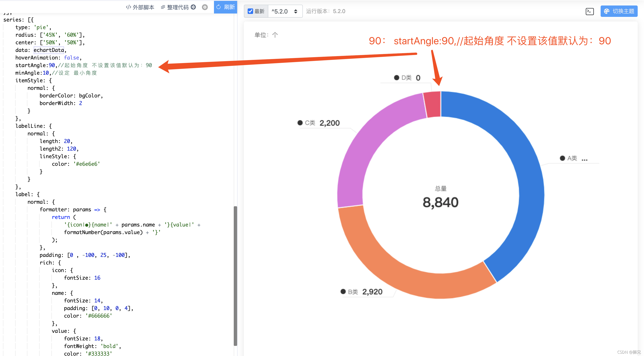Open the settings gear in the editor toolbar

point(193,7)
